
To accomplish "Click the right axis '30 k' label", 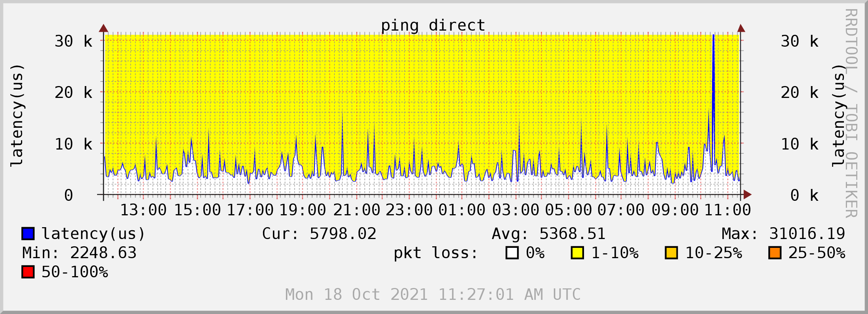I will point(800,41).
